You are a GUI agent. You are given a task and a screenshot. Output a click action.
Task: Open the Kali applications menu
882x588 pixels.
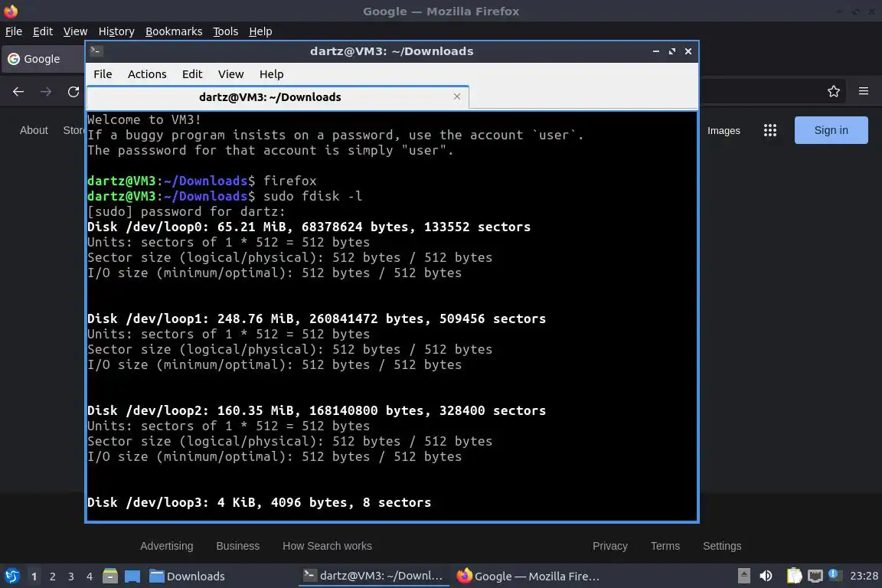pos(11,577)
